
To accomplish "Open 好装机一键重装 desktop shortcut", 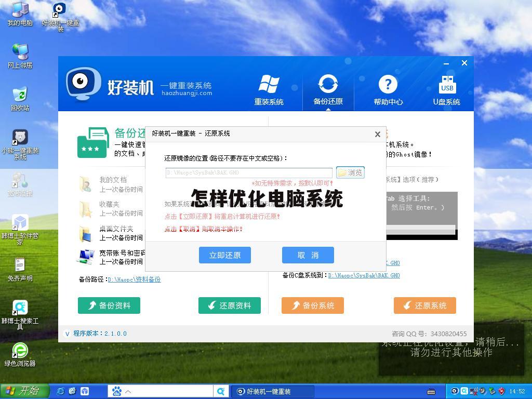I will click(60, 16).
